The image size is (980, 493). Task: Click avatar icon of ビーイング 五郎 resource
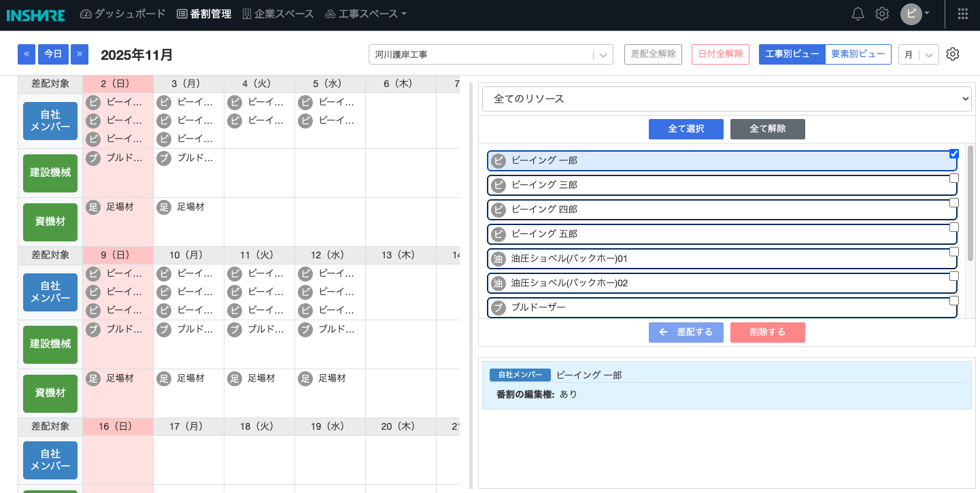pyautogui.click(x=499, y=234)
